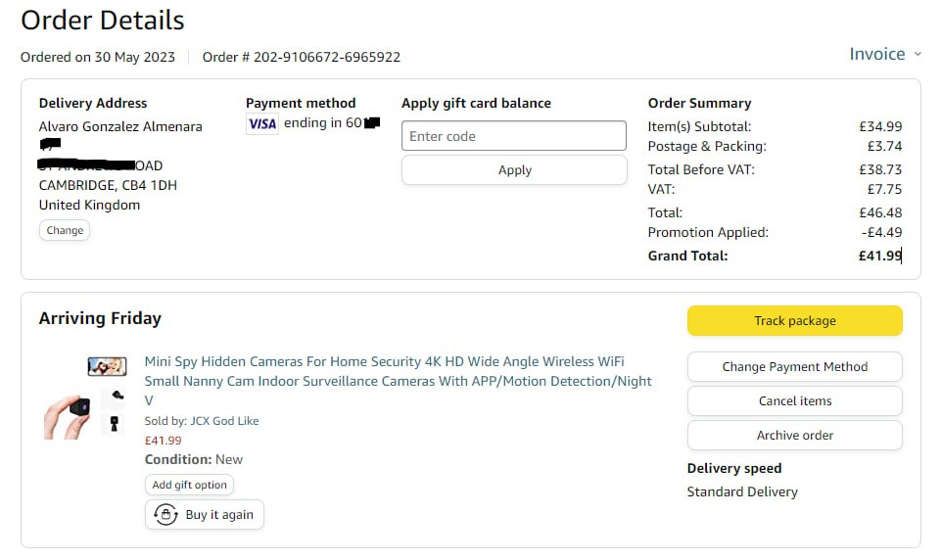The image size is (942, 560).
Task: Click the Arriving Friday heading
Action: [100, 318]
